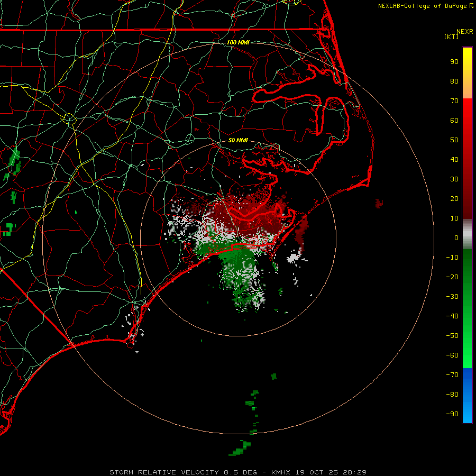Click the 30 value on the velocity scale

(454, 179)
